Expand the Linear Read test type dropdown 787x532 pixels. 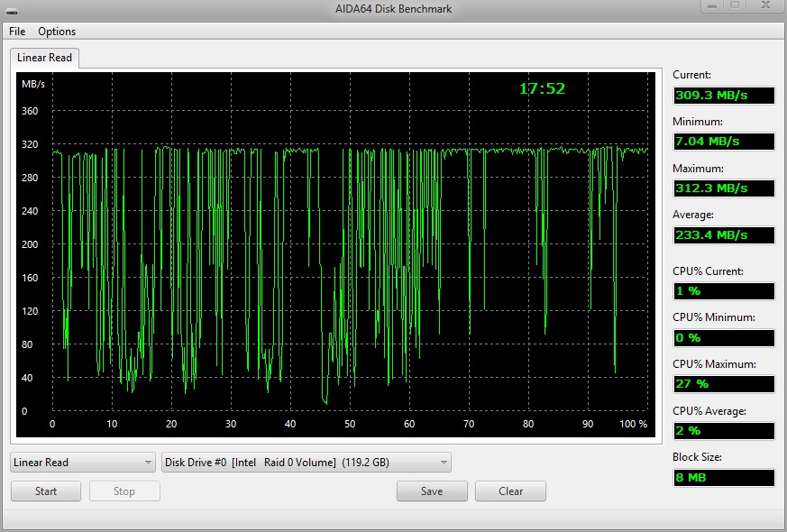coord(83,463)
